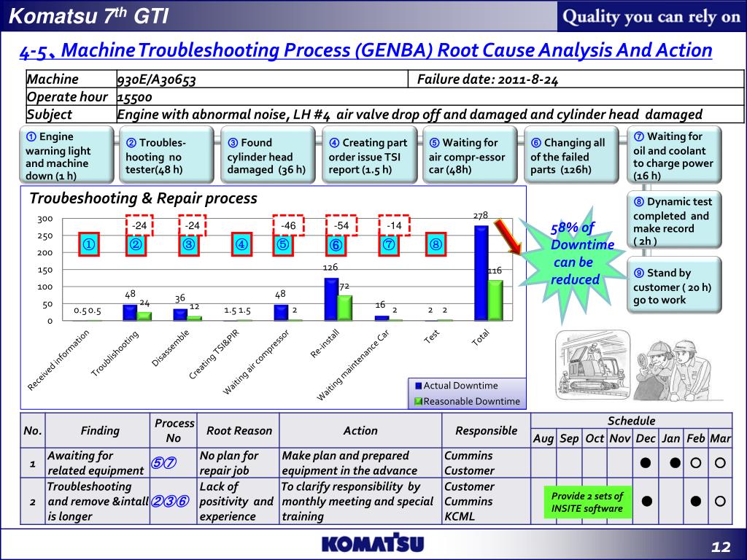Click the 'Schedule' header cell
The height and width of the screenshot is (560, 747).
(x=631, y=421)
